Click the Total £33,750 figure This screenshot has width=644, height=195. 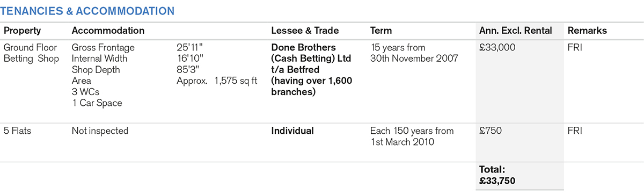(x=497, y=175)
